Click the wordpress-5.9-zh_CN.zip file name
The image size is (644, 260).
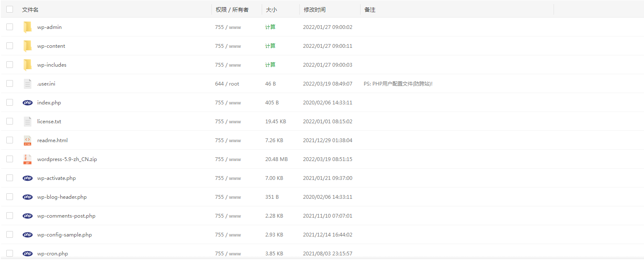[67, 159]
